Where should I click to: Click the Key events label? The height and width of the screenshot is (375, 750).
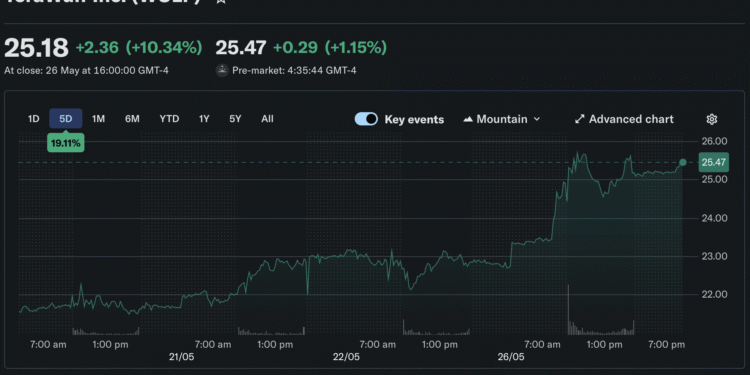pos(414,119)
